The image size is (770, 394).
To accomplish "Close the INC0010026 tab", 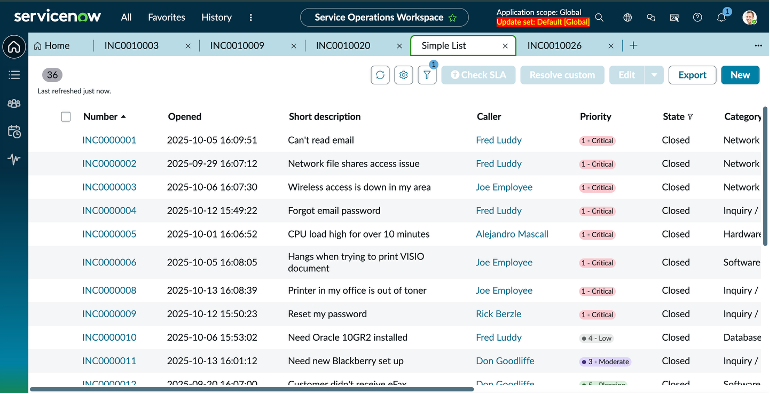I will [x=611, y=46].
